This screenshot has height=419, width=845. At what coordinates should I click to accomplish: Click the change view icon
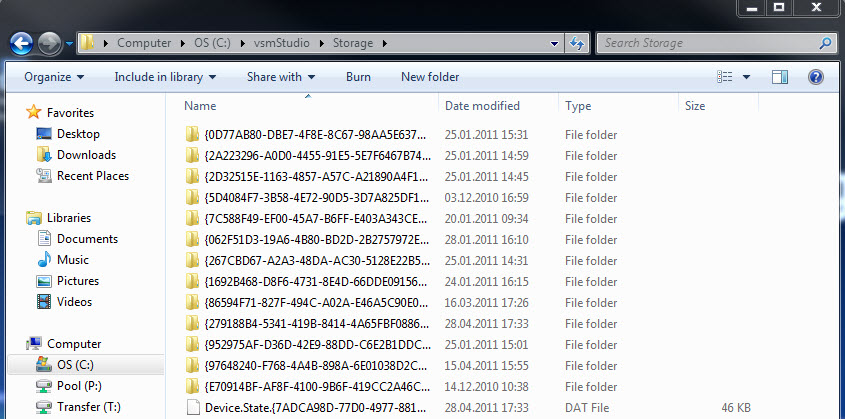coord(726,77)
